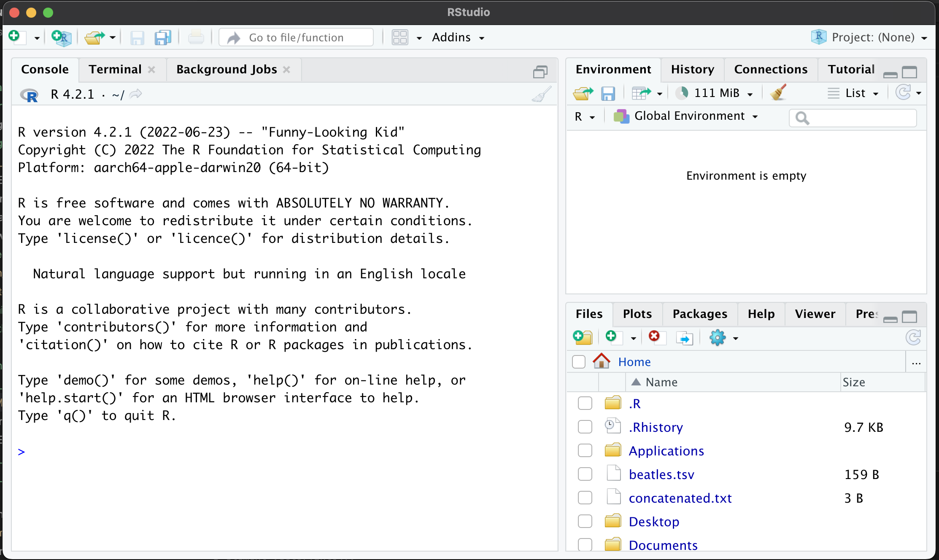Open the concatenated.txt file link

click(x=680, y=498)
